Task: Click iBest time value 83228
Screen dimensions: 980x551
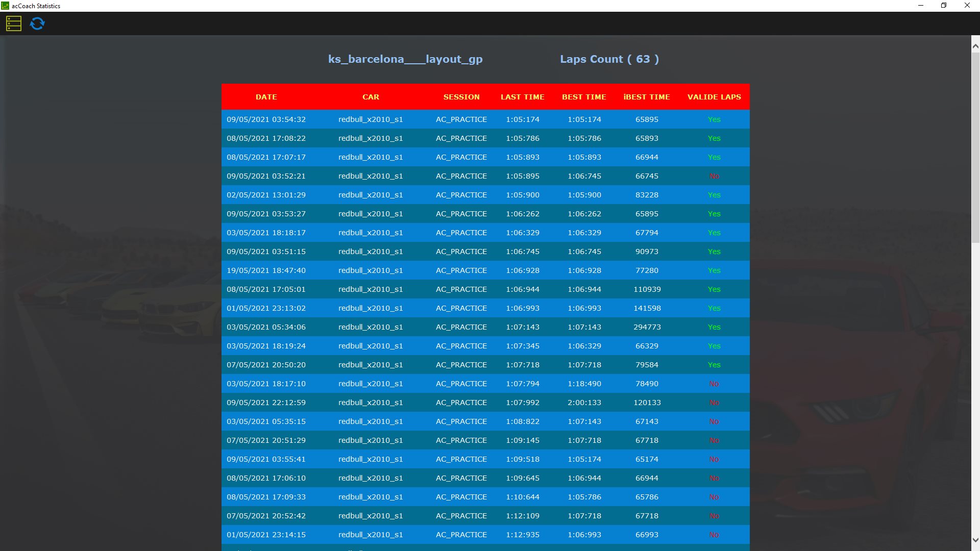Action: coord(647,195)
